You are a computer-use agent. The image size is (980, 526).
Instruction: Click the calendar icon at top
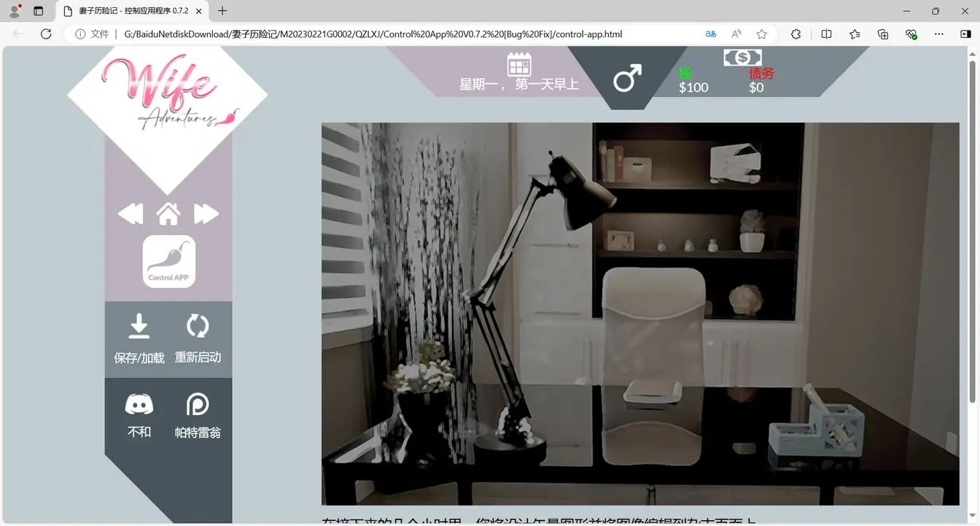coord(519,64)
